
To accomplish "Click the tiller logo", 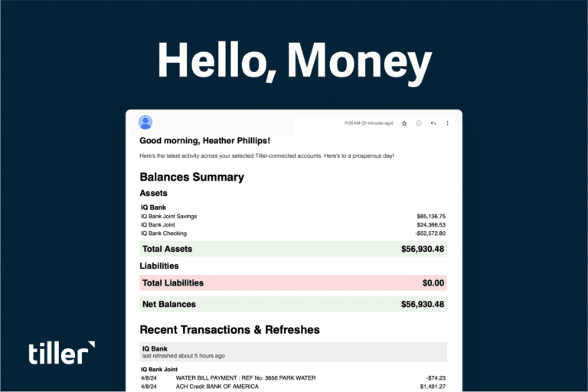I will (x=61, y=353).
